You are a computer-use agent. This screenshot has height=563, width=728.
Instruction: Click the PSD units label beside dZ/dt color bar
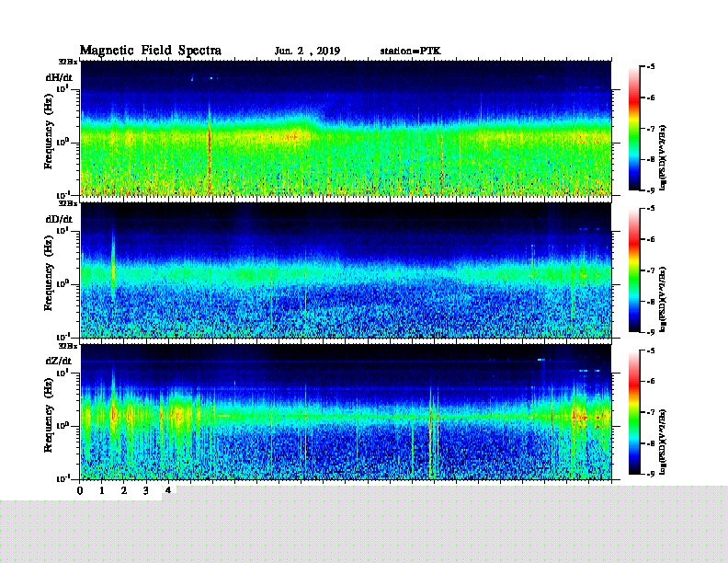(663, 442)
